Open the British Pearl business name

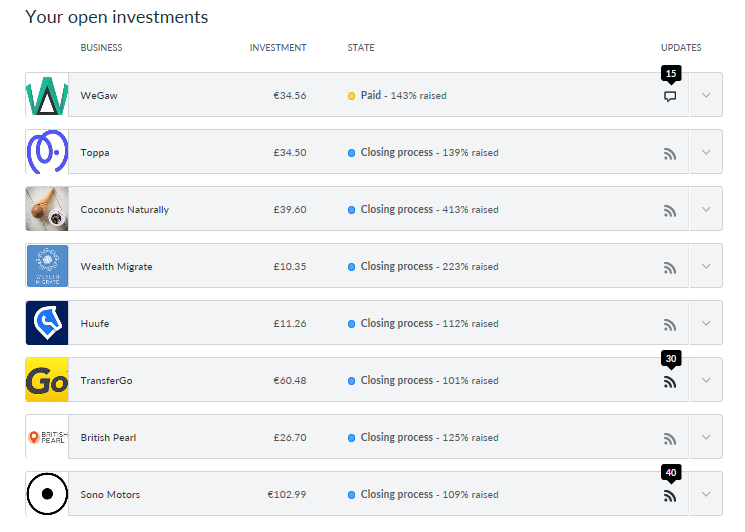108,438
